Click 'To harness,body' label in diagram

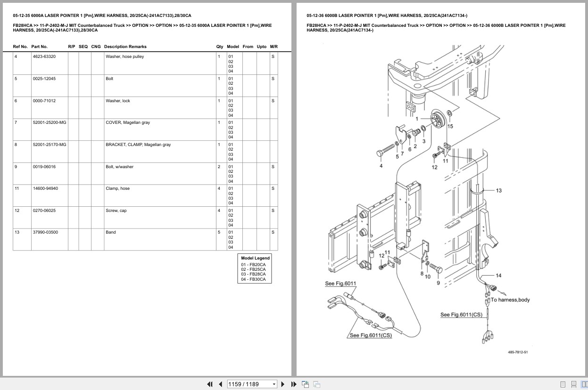(510, 300)
